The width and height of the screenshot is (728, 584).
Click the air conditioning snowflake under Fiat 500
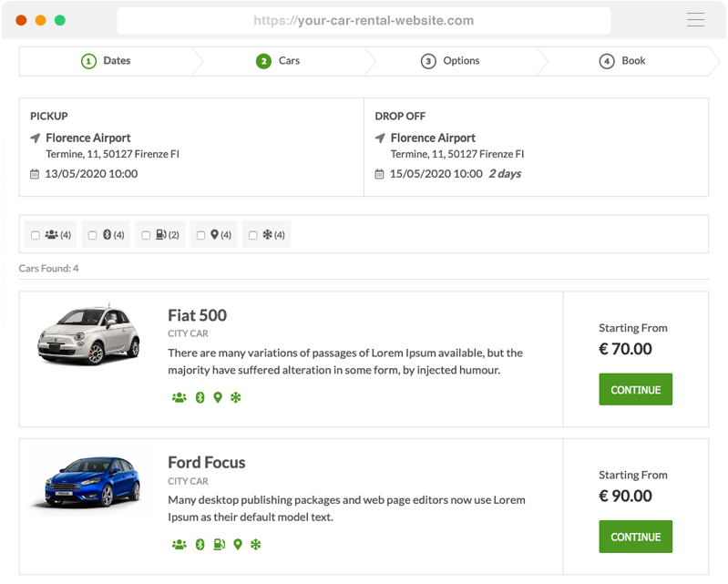(236, 397)
